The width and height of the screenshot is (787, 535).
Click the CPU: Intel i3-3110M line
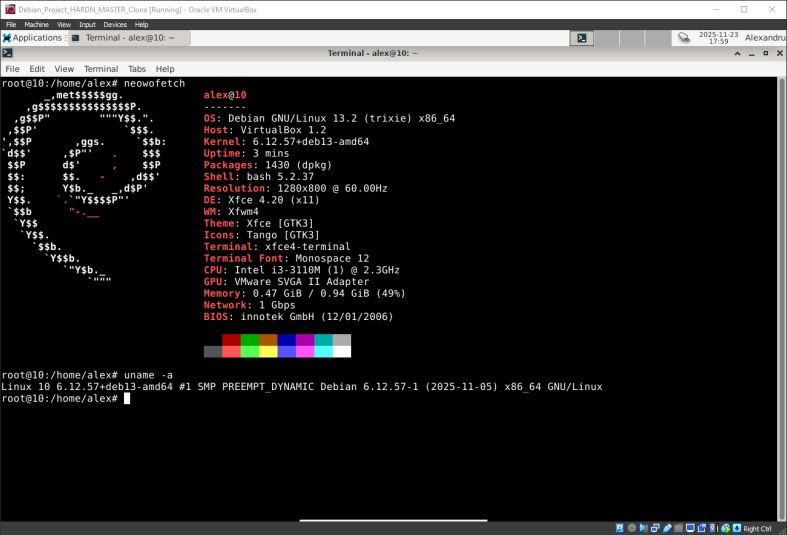pyautogui.click(x=302, y=270)
